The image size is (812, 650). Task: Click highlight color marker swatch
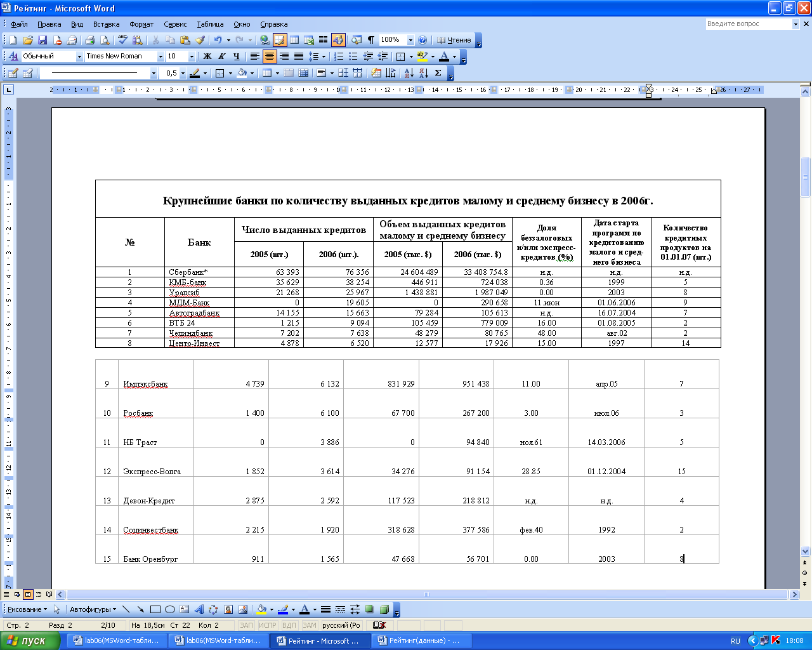(422, 56)
